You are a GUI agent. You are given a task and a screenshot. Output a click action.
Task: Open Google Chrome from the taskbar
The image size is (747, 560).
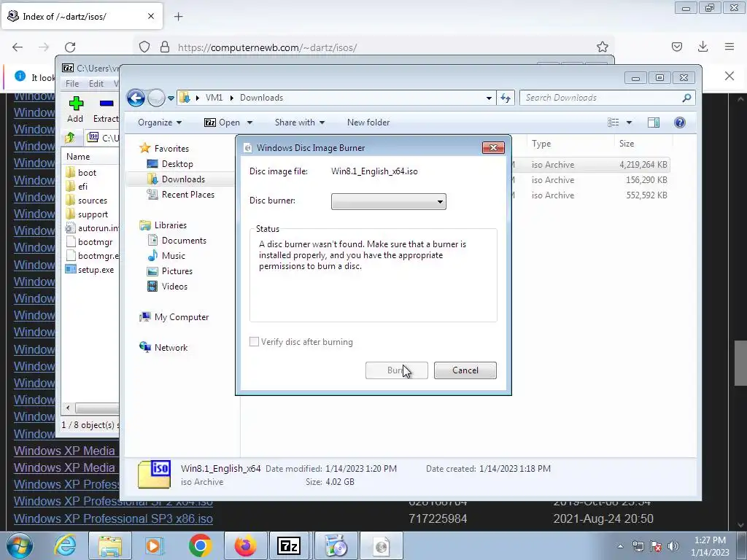(x=200, y=545)
